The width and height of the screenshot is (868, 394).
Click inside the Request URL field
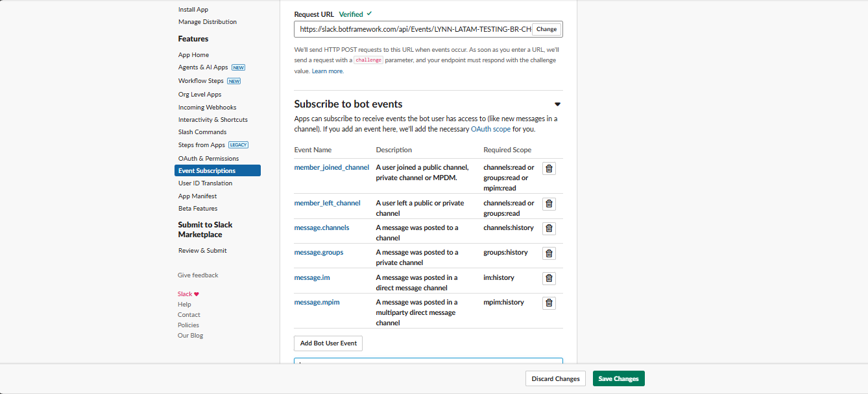click(x=412, y=29)
